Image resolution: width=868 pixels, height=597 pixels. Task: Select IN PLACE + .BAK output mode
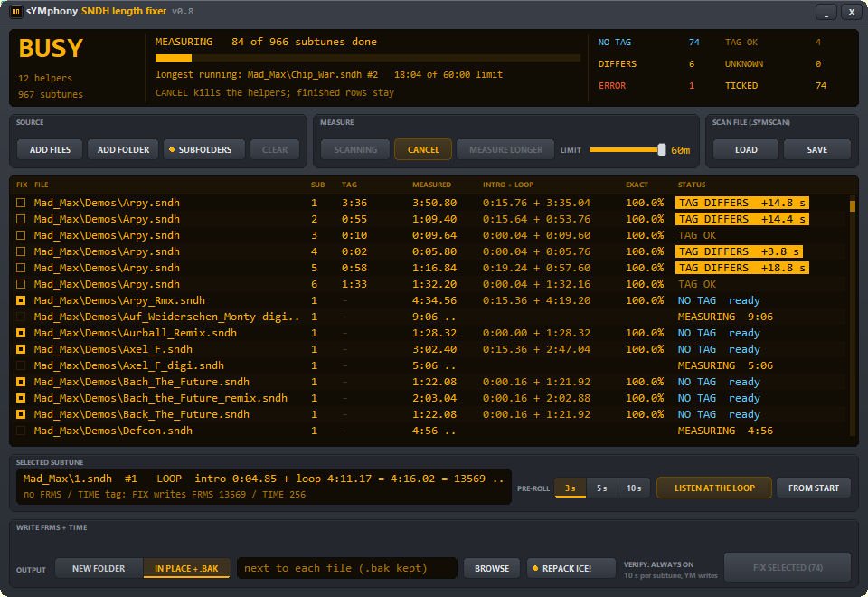click(186, 568)
